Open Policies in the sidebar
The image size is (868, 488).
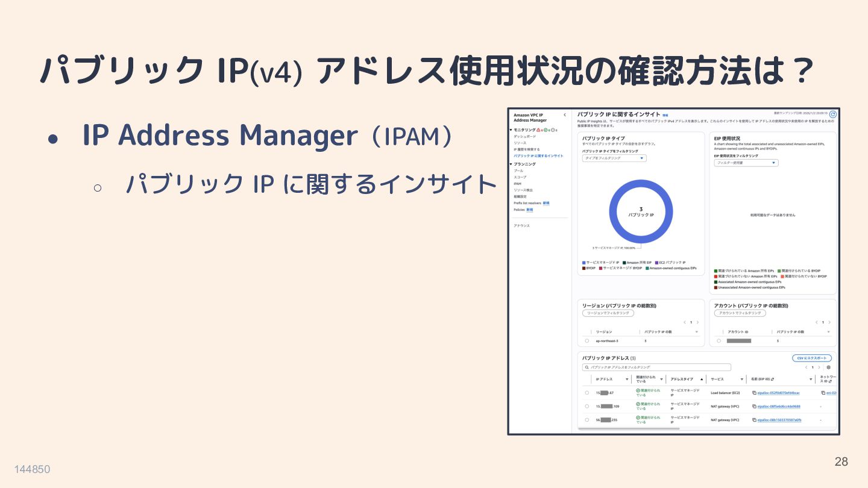tap(520, 210)
